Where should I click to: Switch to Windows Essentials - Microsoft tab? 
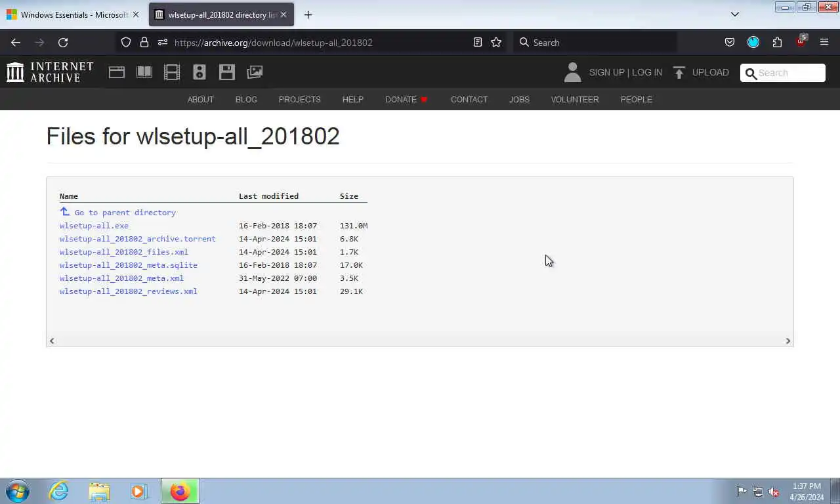[x=73, y=14]
